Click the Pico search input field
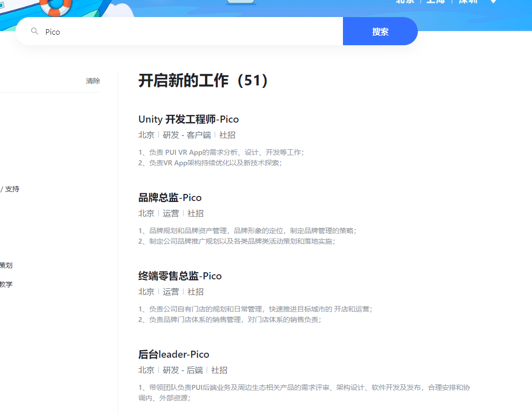Image resolution: width=532 pixels, height=414 pixels. click(180, 31)
